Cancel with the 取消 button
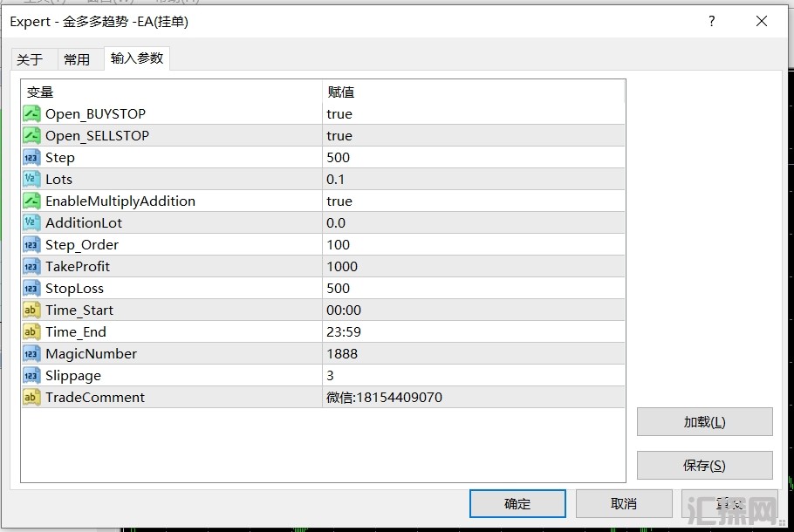The width and height of the screenshot is (794, 532). pyautogui.click(x=624, y=503)
